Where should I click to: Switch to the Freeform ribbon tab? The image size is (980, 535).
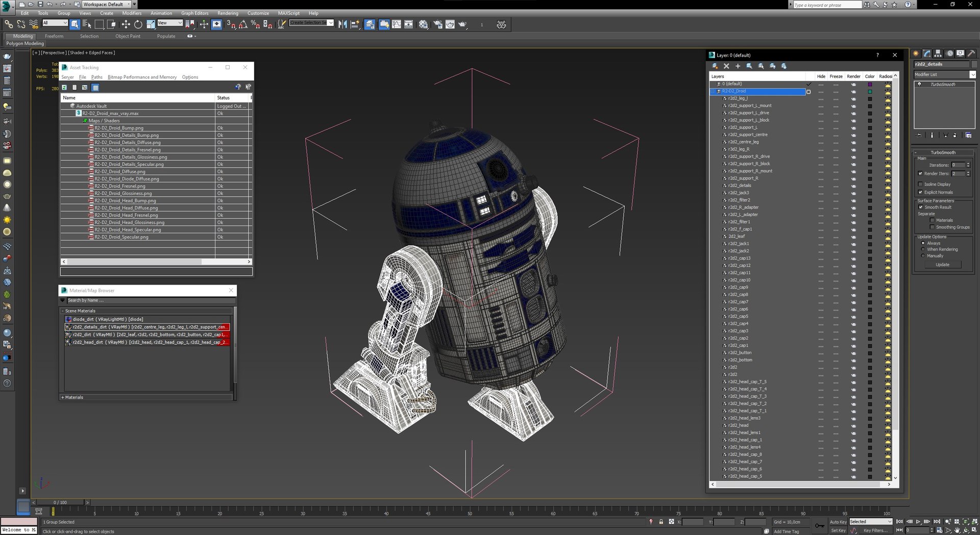coord(54,36)
